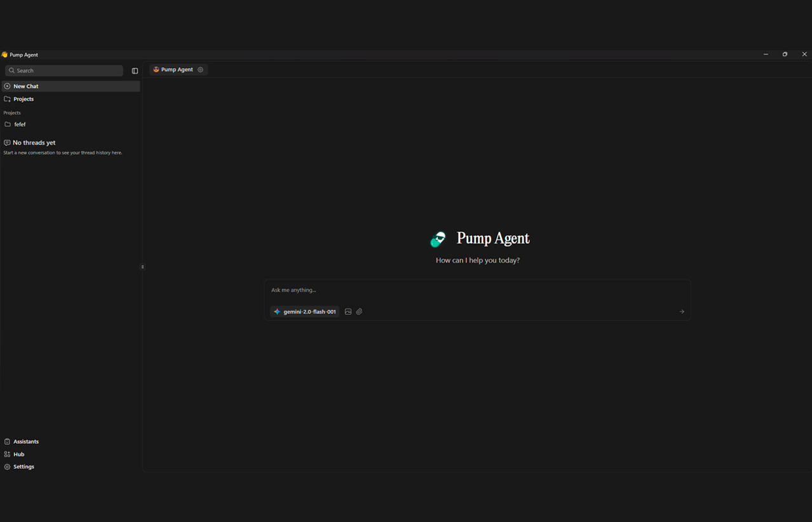Start a conversation with New Chat
This screenshot has width=812, height=522.
point(25,86)
